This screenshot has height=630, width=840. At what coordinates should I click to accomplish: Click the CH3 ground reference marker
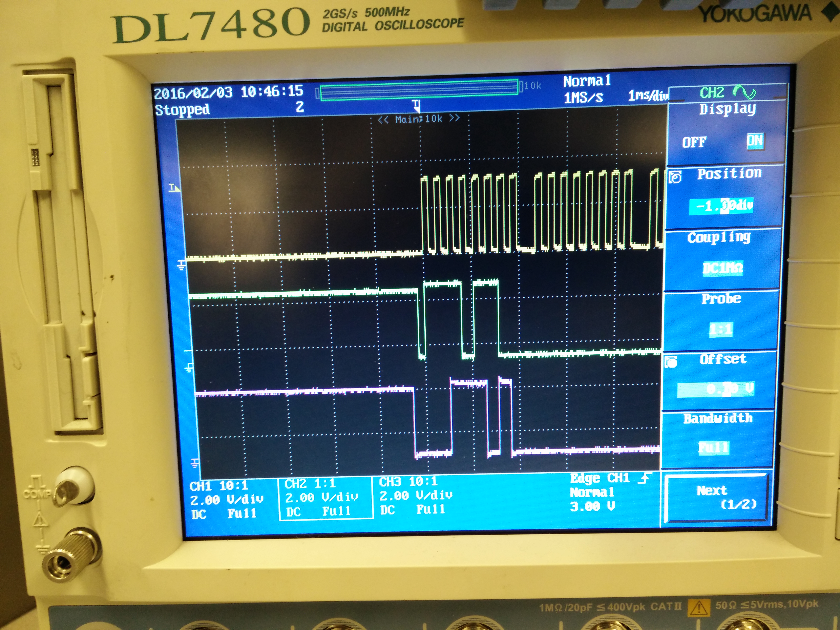(x=194, y=463)
